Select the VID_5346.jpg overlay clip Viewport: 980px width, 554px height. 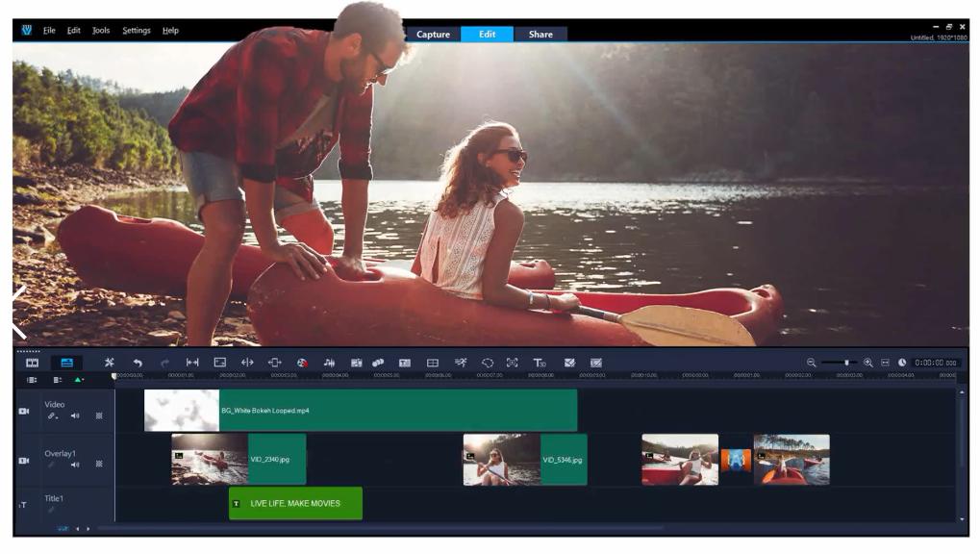tap(562, 460)
